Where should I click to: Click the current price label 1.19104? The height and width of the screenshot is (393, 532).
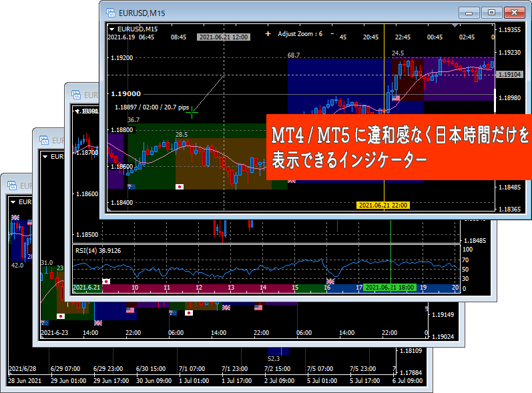[x=509, y=75]
